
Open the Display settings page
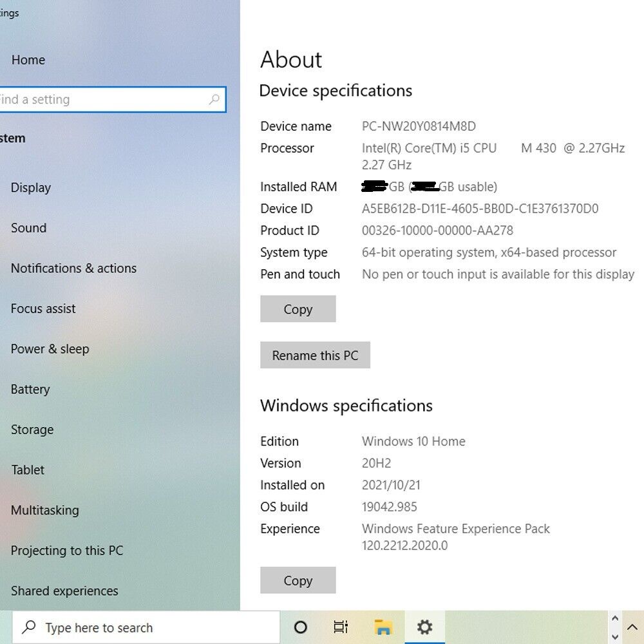tap(31, 187)
